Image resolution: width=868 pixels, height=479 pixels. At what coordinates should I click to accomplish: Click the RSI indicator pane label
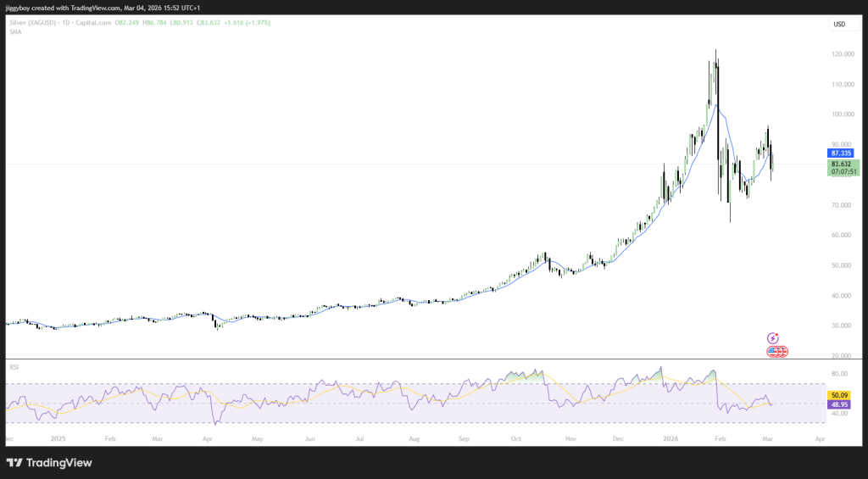(x=14, y=367)
